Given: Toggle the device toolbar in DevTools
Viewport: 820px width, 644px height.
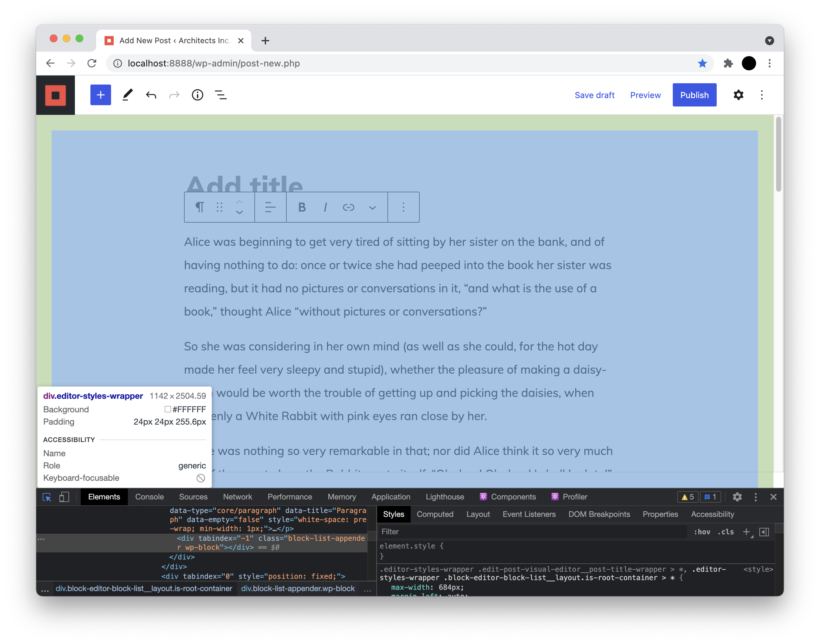Looking at the screenshot, I should coord(64,497).
